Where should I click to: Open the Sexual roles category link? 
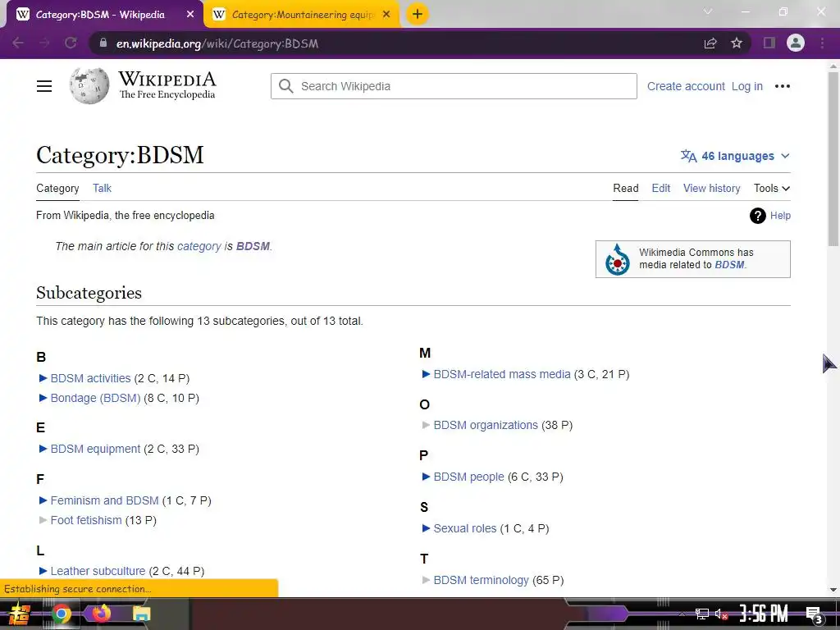coord(465,528)
